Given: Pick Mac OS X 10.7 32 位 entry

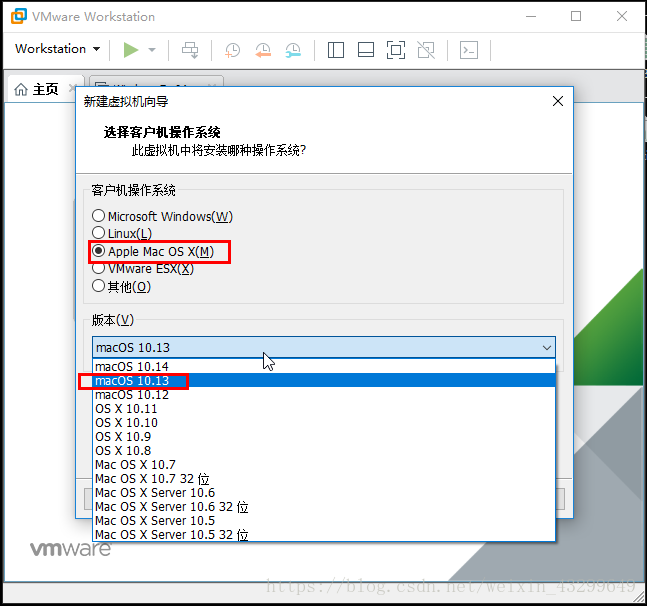Looking at the screenshot, I should pyautogui.click(x=324, y=479).
